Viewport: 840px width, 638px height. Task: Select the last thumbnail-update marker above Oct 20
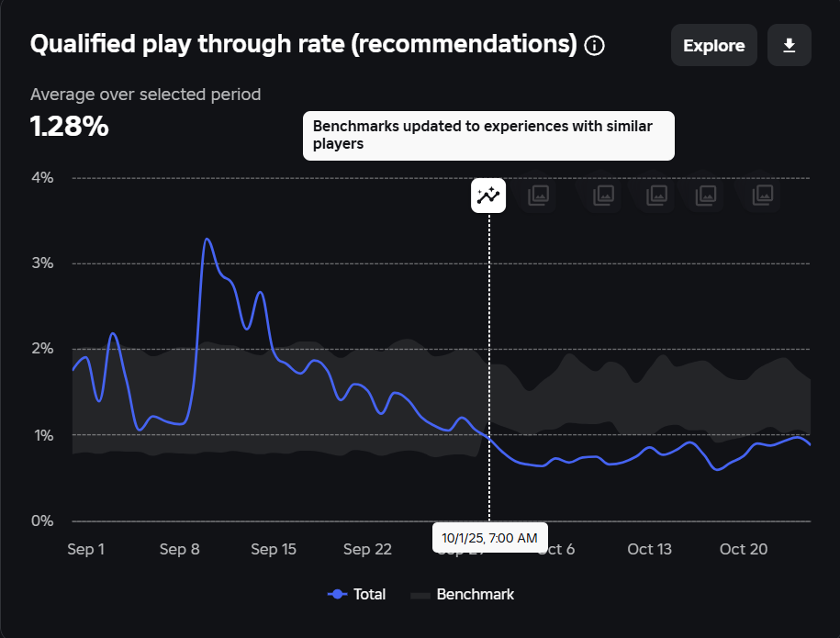click(763, 196)
